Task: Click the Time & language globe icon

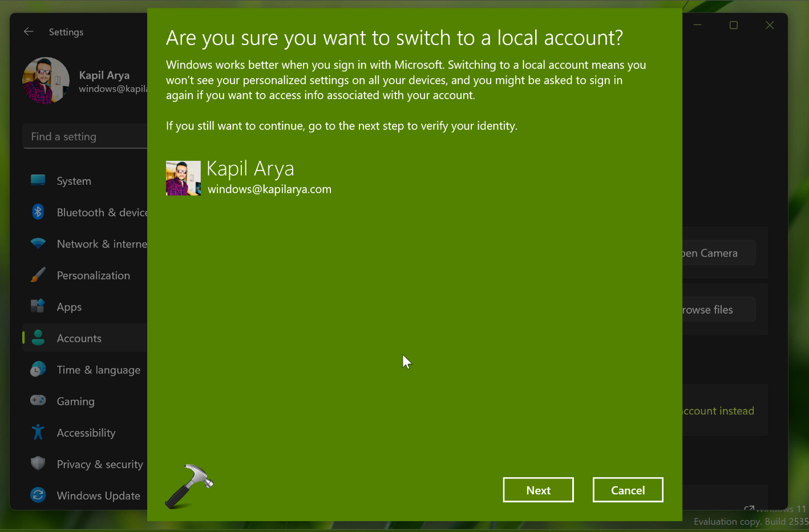Action: pyautogui.click(x=38, y=369)
